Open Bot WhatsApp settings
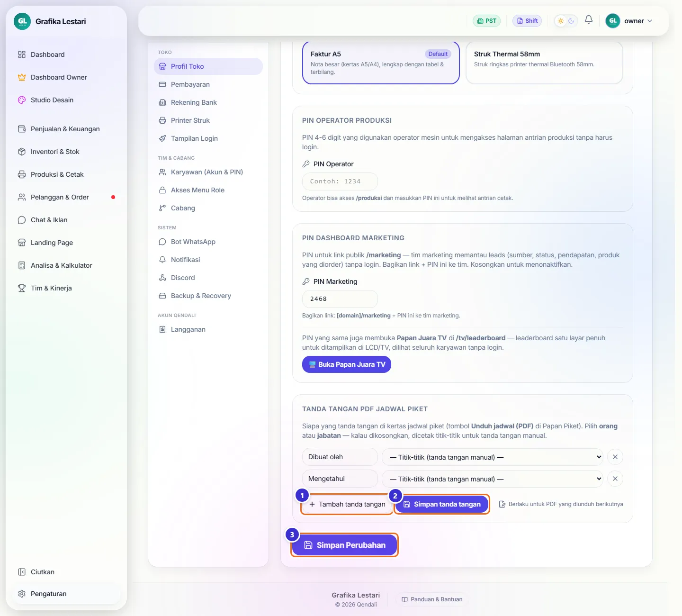This screenshot has height=616, width=682. coord(208,242)
